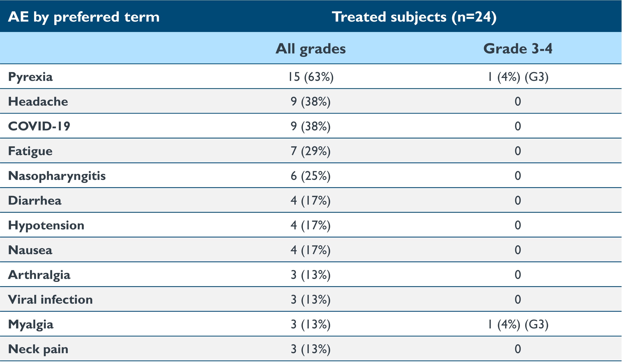
Task: Select Pyrexia's Grade 3-4 value
Action: tap(518, 77)
